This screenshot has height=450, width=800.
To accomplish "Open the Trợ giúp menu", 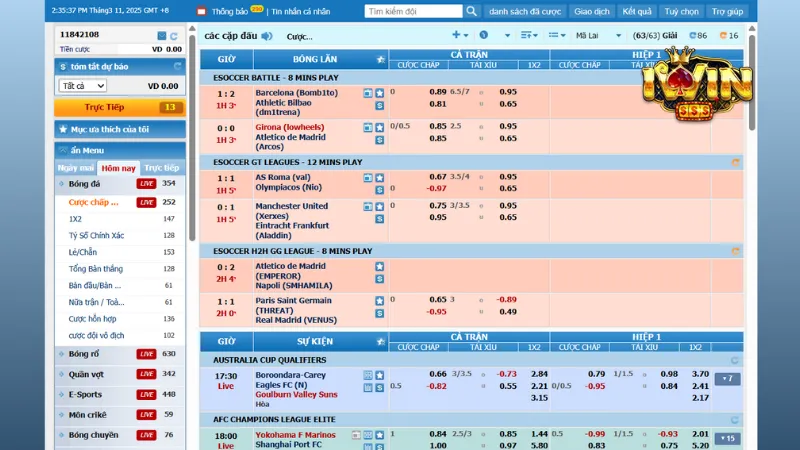I will click(x=728, y=11).
